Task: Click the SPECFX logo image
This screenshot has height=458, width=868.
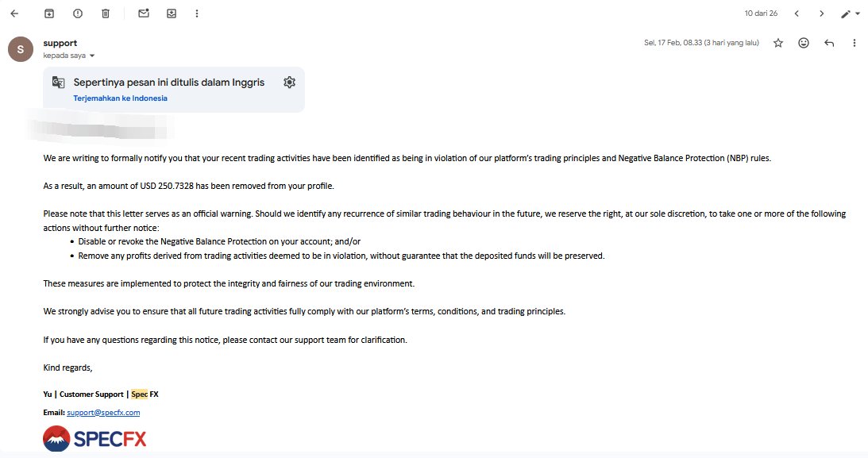Action: (95, 439)
